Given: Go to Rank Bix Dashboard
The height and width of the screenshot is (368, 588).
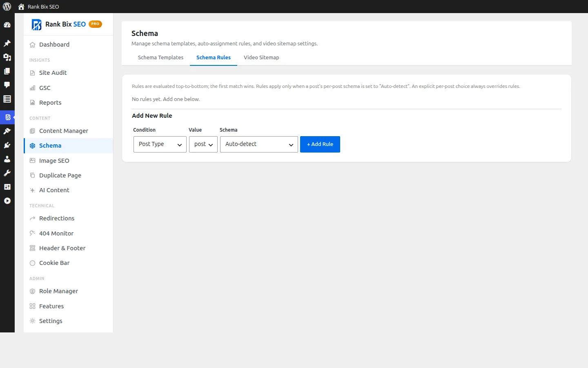Looking at the screenshot, I should click(x=69, y=45).
